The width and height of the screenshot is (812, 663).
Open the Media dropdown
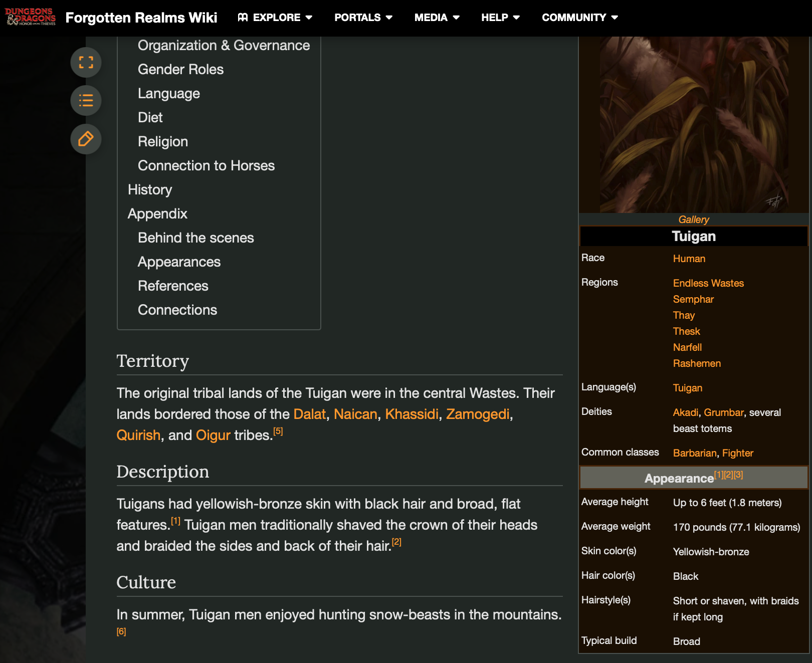tap(437, 18)
